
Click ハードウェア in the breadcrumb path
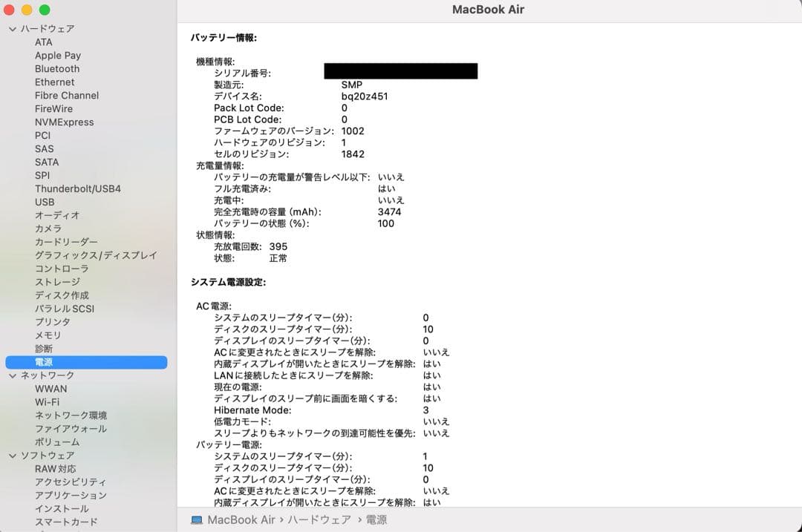(x=319, y=519)
